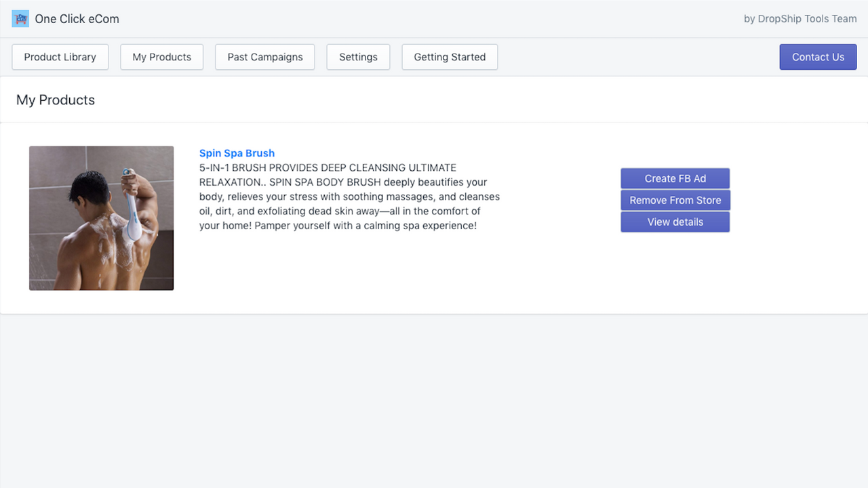Click the Create FB Ad button
868x488 pixels.
pyautogui.click(x=675, y=178)
